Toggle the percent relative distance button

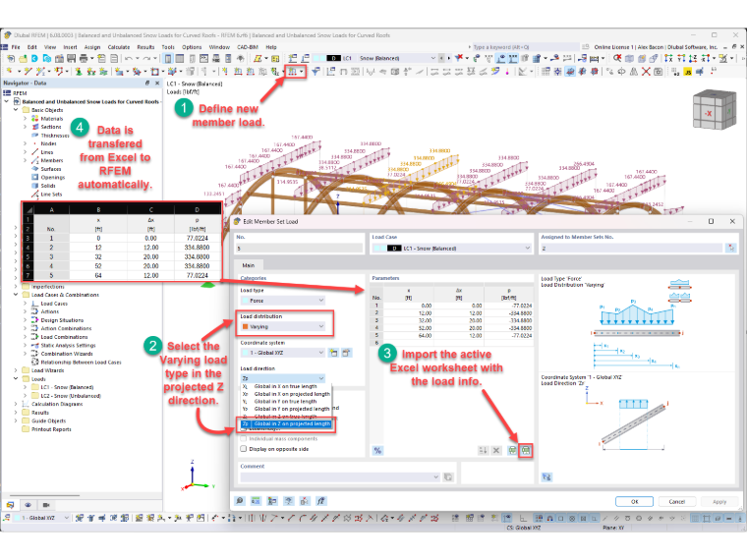377,450
